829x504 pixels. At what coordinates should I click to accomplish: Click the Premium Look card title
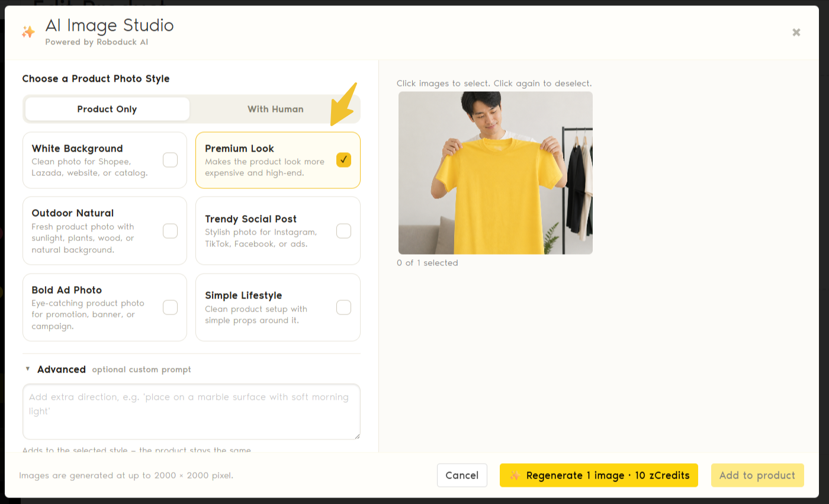[240, 149]
